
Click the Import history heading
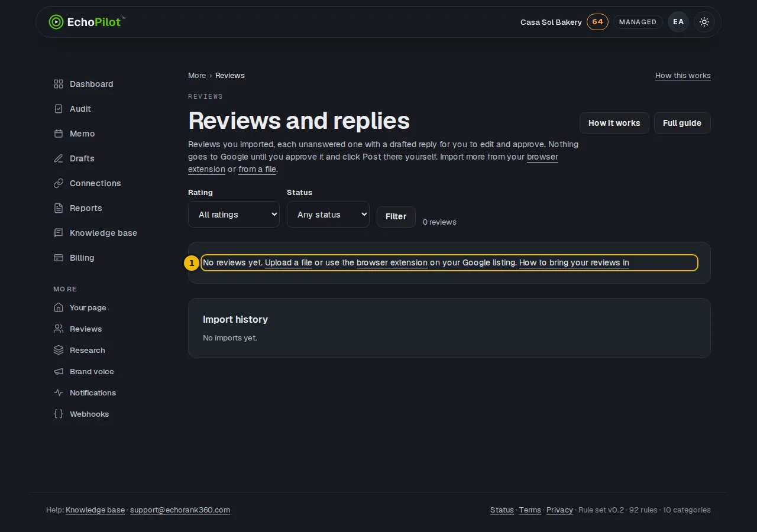(235, 319)
